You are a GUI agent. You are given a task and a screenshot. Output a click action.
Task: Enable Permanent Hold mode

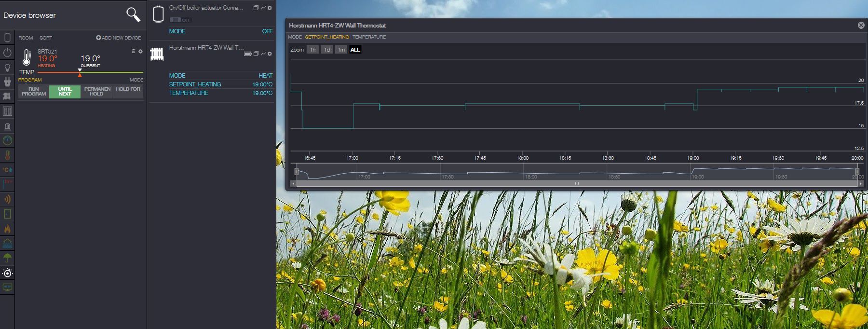(96, 92)
